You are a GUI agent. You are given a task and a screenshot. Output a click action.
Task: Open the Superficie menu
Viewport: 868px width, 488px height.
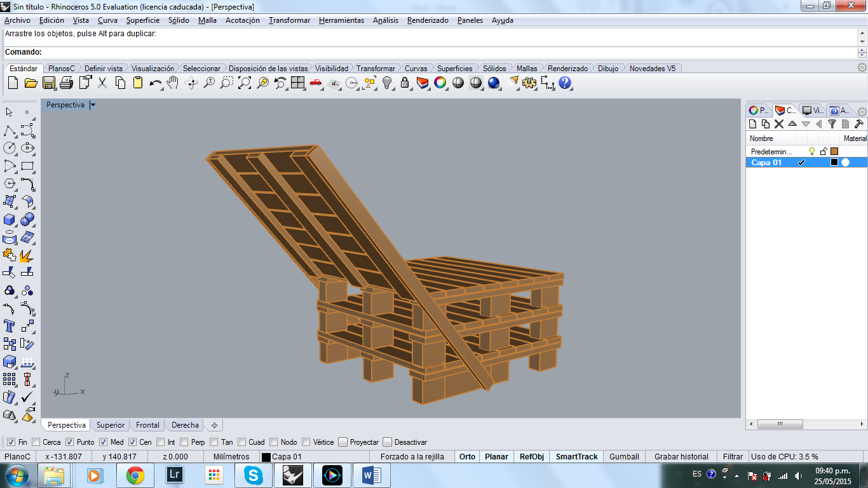coord(143,20)
